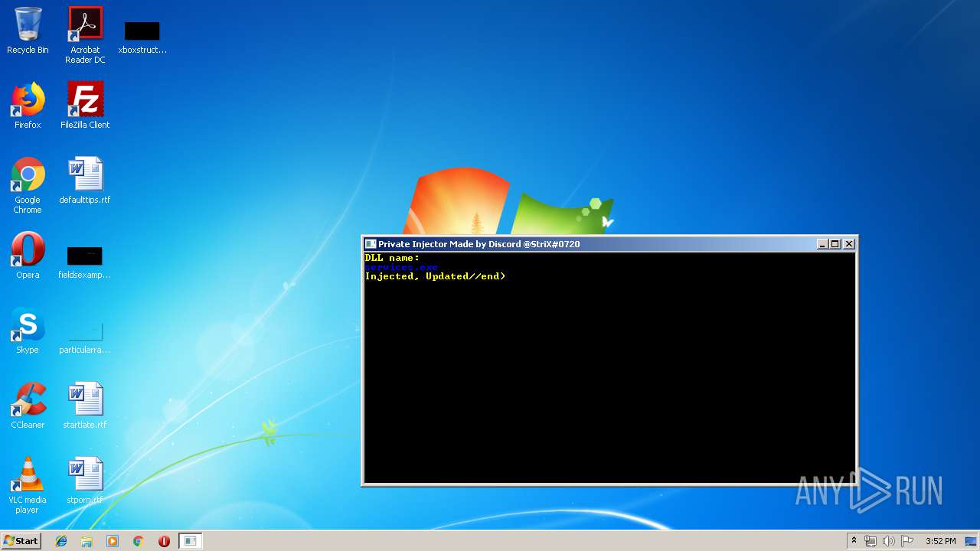Click the Show Desktop tray monitor icon
Screen dimensions: 980x551
[x=972, y=541]
